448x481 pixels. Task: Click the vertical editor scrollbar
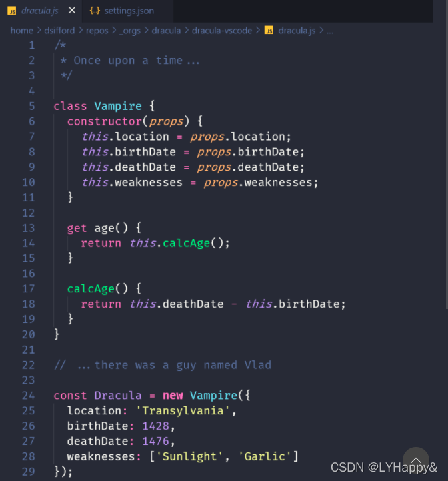(x=447, y=153)
